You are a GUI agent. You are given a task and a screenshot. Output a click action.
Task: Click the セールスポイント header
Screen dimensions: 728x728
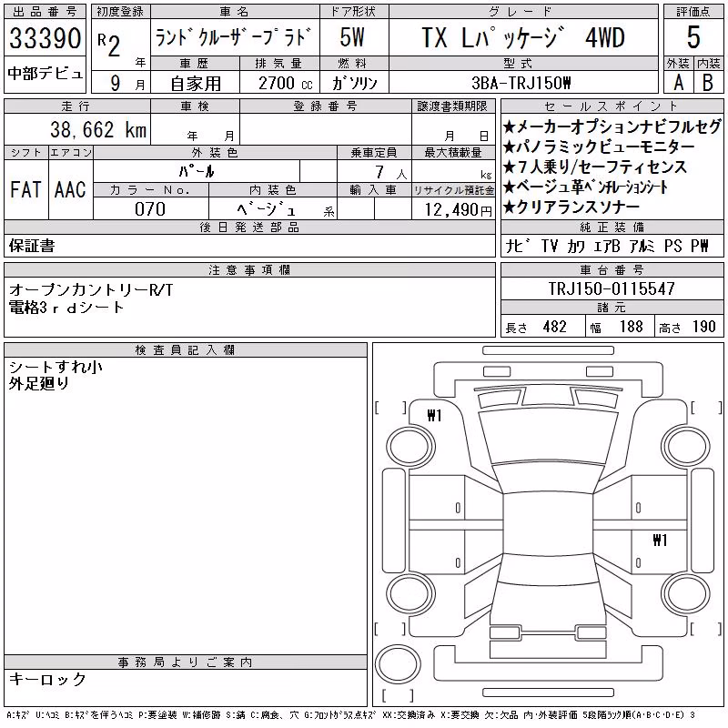(x=612, y=106)
